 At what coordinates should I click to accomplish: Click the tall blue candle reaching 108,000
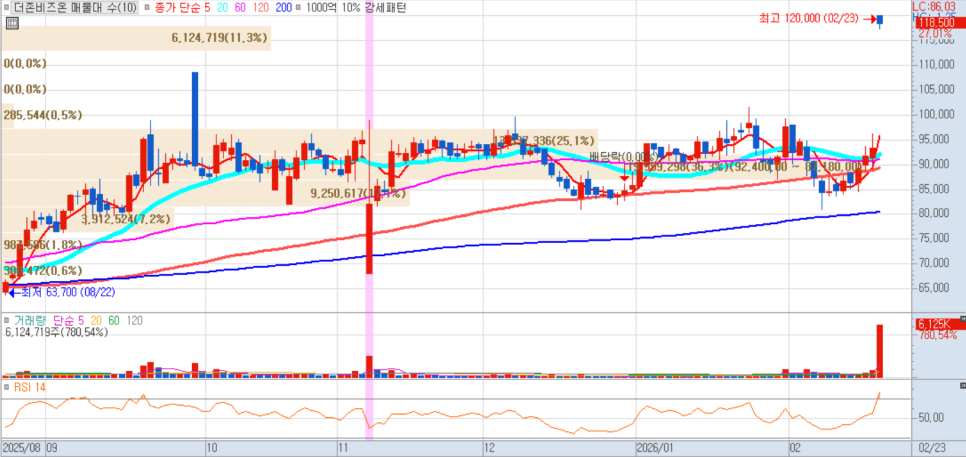click(x=195, y=118)
